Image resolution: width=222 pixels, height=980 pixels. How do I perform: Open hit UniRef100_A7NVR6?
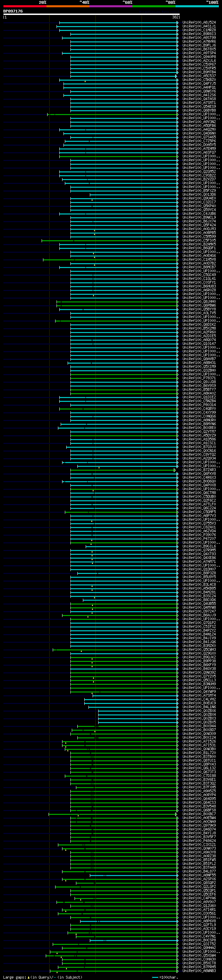point(199,41)
